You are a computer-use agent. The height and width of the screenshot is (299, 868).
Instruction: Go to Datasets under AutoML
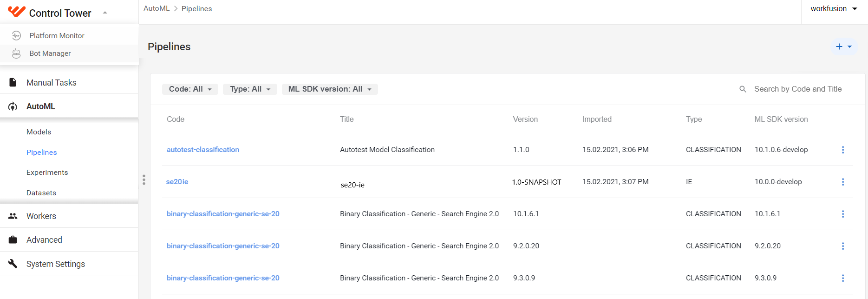(41, 193)
